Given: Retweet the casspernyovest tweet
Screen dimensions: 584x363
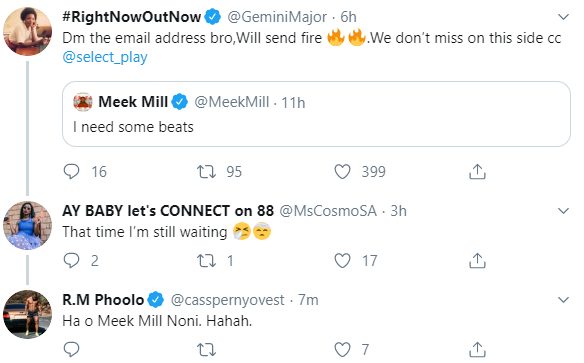Looking at the screenshot, I should (206, 350).
